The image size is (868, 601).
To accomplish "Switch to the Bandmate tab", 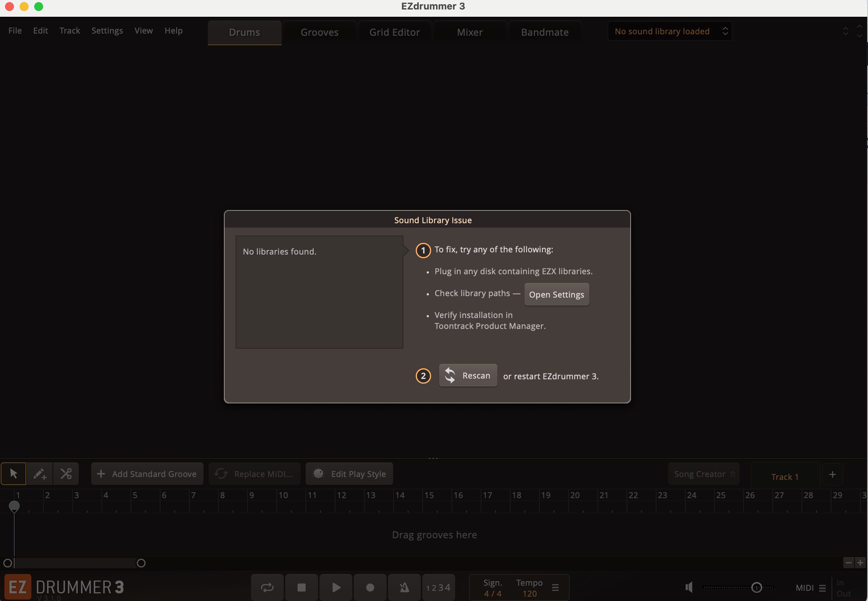I will [545, 32].
